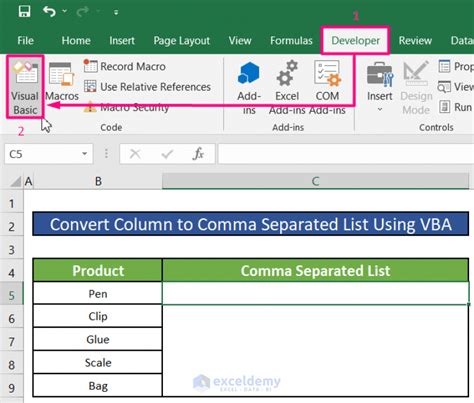Switch to the Home tab
474x403 pixels.
click(76, 41)
